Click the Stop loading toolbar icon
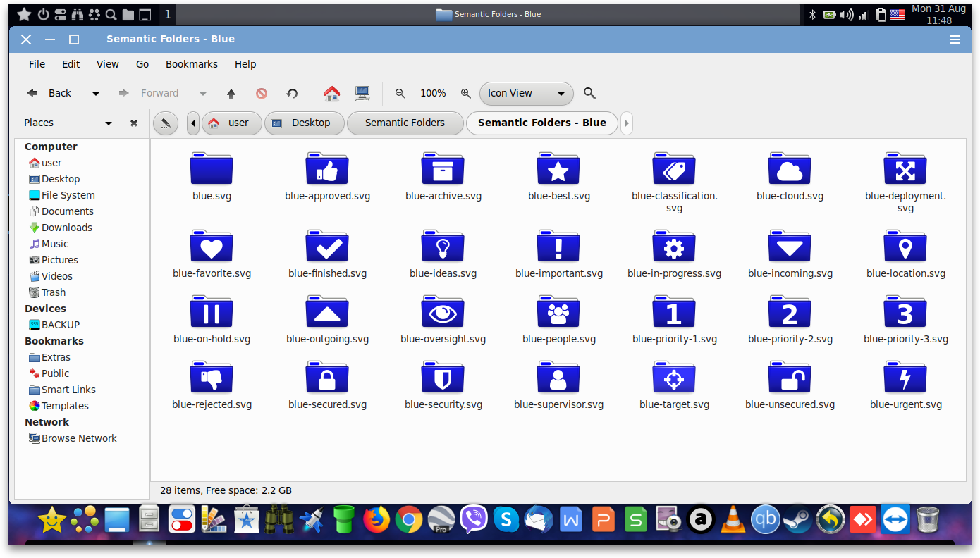 pos(262,93)
